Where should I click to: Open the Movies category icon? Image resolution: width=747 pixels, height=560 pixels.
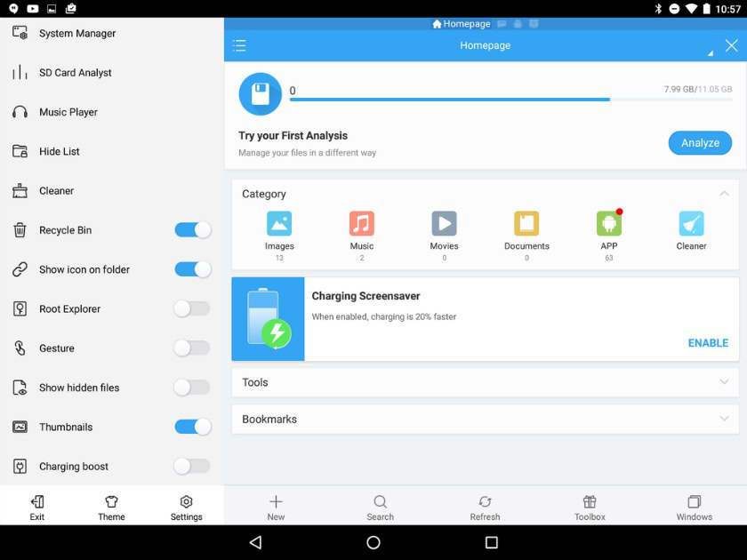(444, 223)
